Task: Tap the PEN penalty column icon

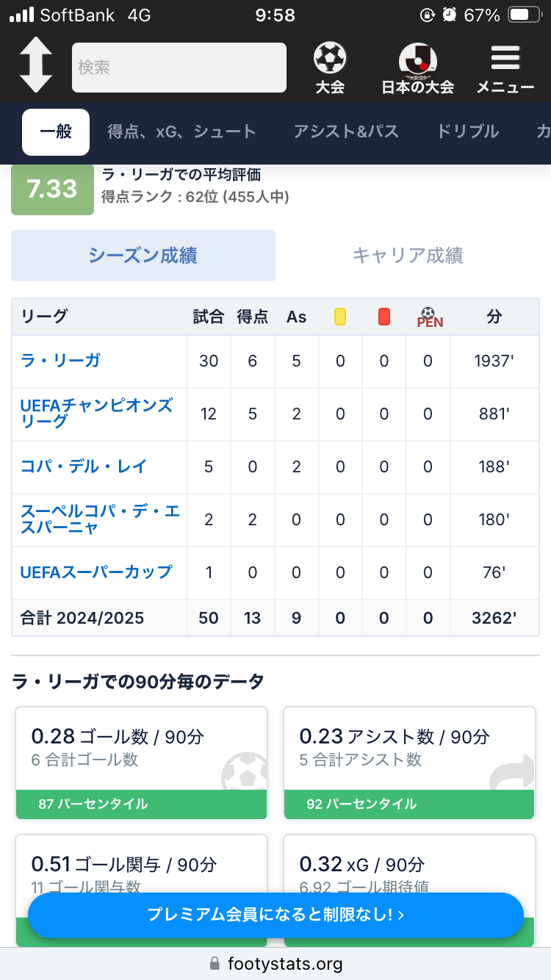Action: pos(429,317)
